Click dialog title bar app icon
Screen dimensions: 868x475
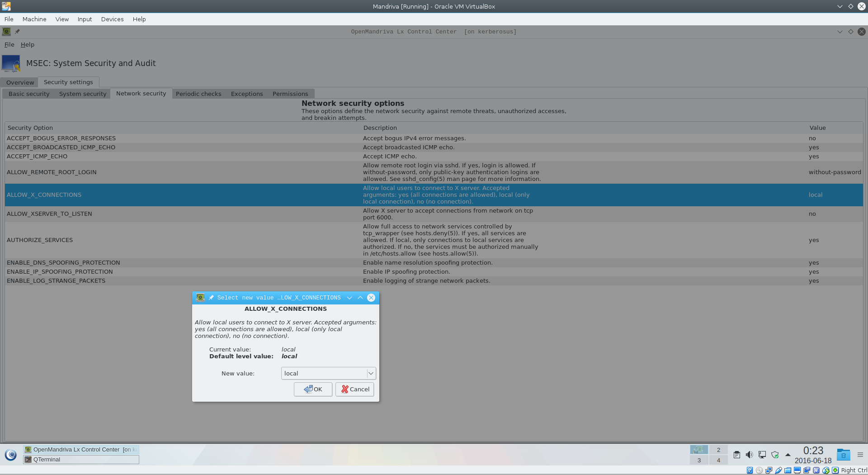[x=200, y=298]
